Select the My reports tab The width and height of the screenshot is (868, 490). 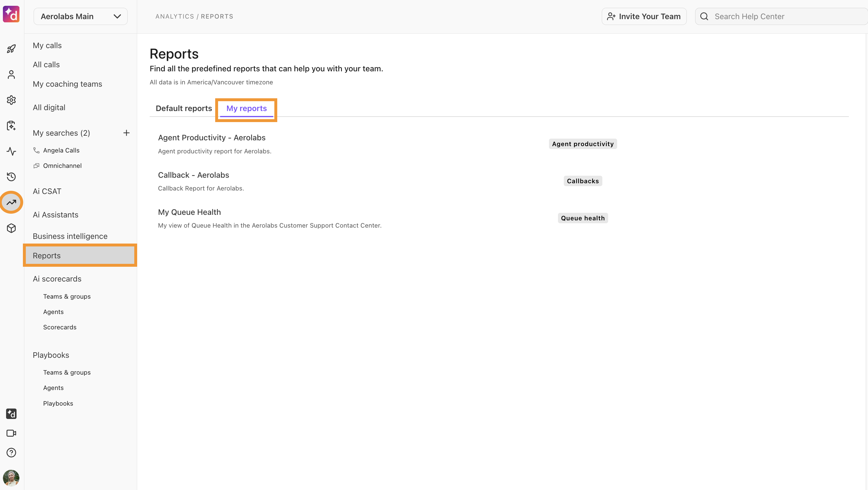tap(246, 108)
